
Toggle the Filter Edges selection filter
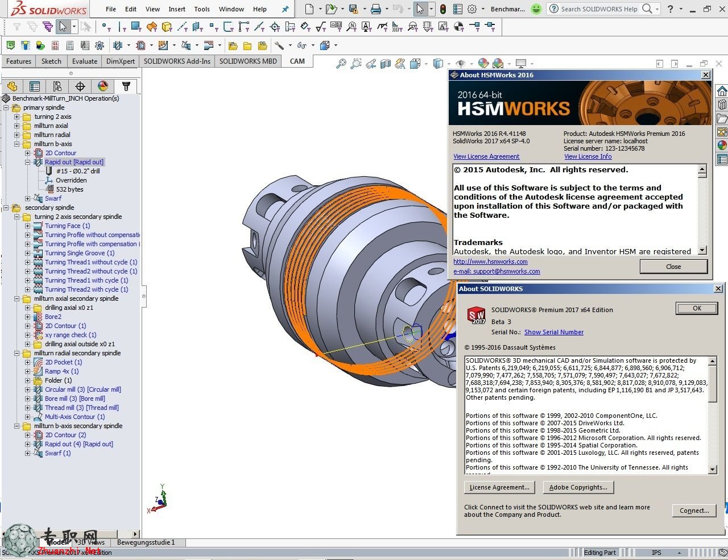pos(121,27)
